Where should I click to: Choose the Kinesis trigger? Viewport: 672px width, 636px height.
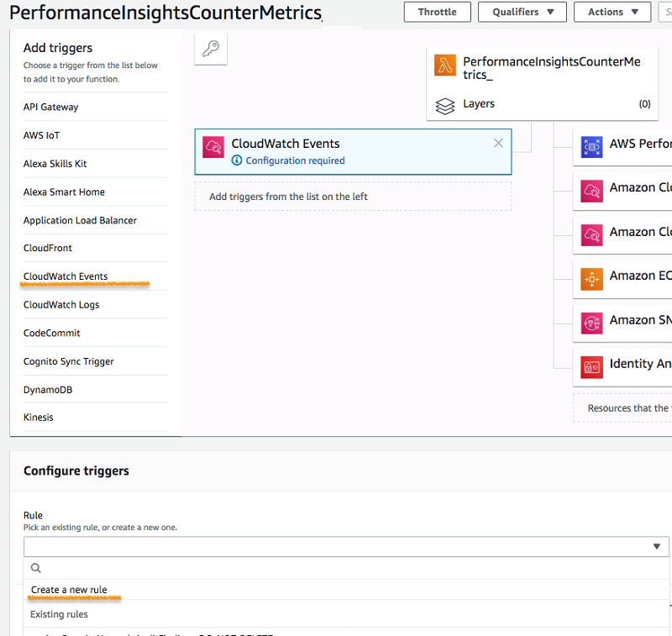click(x=39, y=418)
